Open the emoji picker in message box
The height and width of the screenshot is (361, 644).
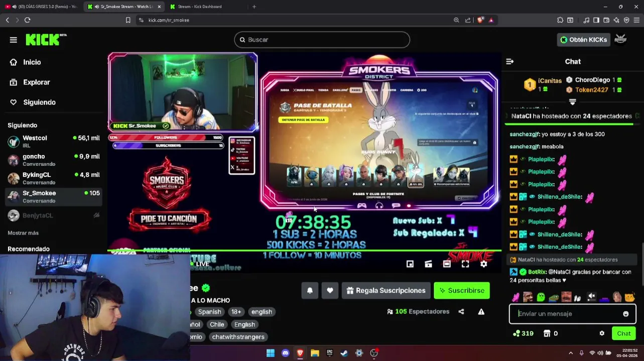[x=625, y=314]
